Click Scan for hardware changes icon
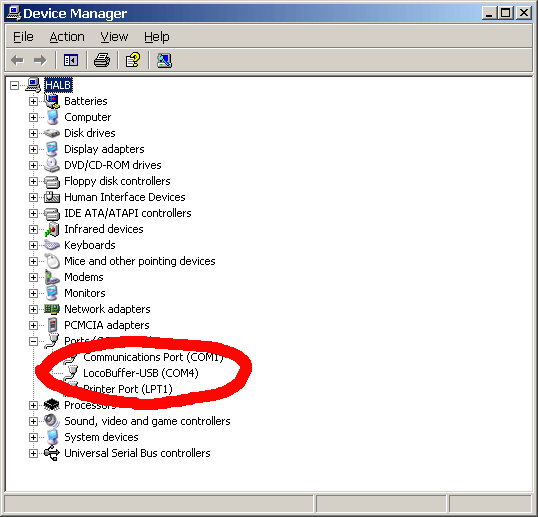This screenshot has height=517, width=538. click(x=164, y=60)
